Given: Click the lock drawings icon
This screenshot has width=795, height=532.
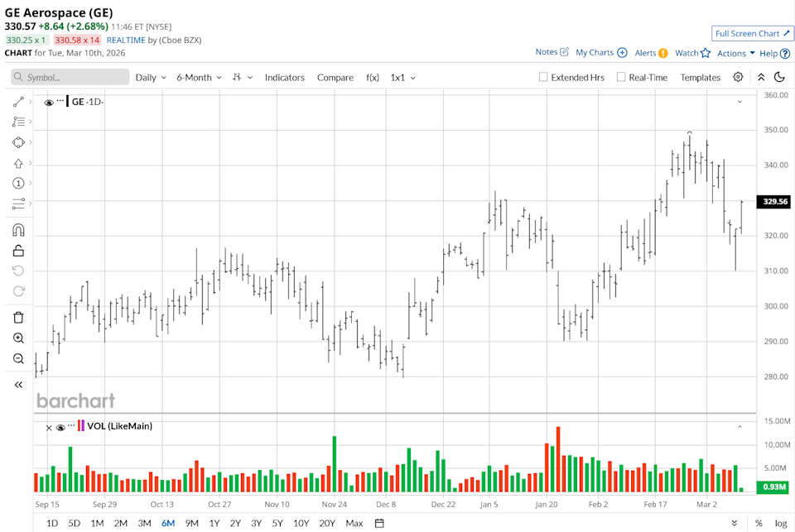Looking at the screenshot, I should point(18,251).
